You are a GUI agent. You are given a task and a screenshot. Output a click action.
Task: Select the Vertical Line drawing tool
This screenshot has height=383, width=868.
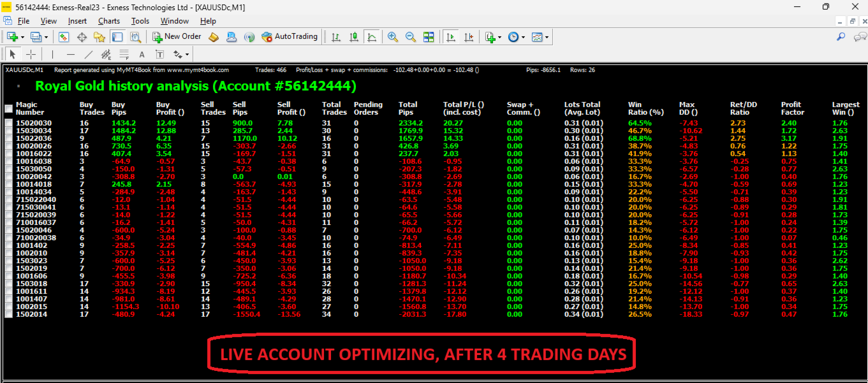click(53, 54)
